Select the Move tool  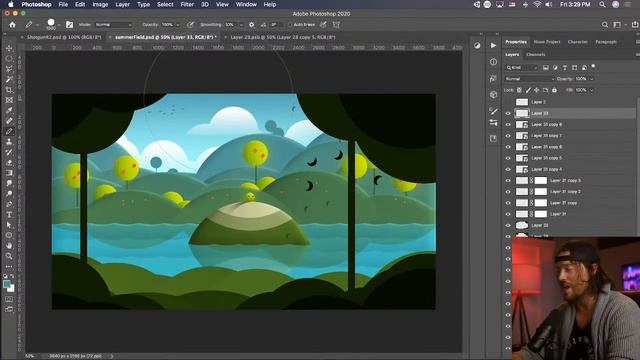pyautogui.click(x=9, y=48)
